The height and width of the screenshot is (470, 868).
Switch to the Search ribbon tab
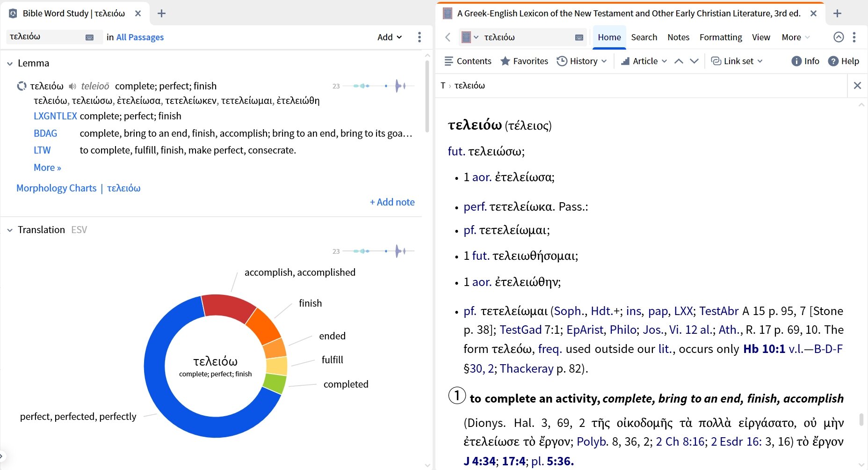tap(644, 37)
